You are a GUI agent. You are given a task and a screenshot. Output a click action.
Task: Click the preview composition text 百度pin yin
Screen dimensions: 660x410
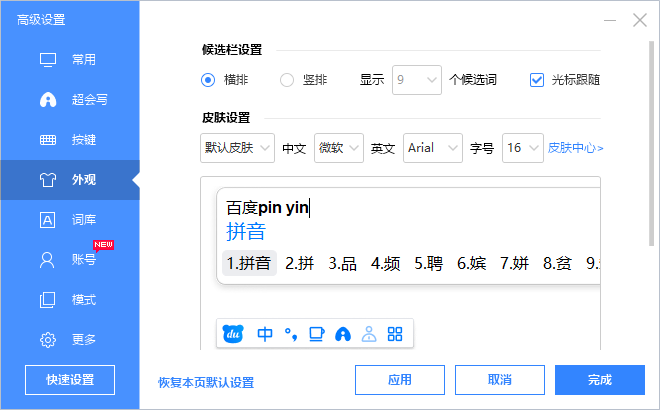[x=268, y=208]
